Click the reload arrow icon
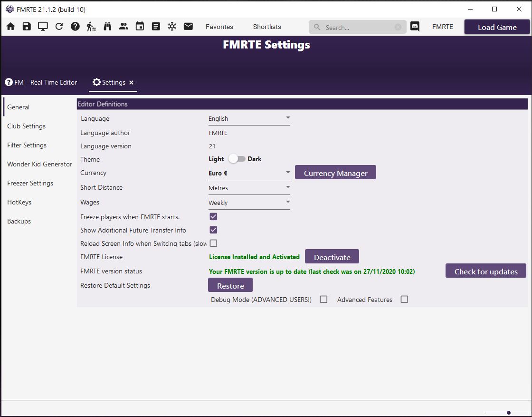Viewport: 532px width, 417px height. [59, 27]
